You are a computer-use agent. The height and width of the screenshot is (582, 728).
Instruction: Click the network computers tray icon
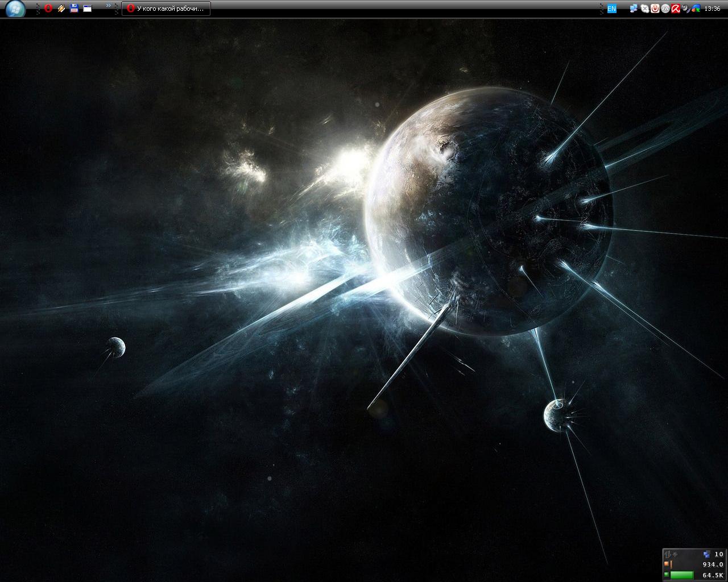click(x=634, y=9)
